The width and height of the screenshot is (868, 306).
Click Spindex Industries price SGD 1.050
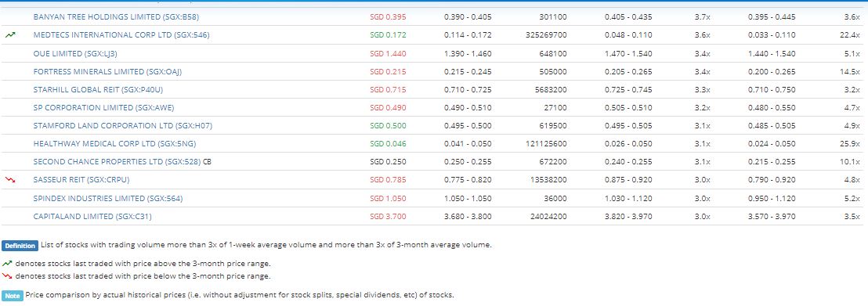coord(388,198)
